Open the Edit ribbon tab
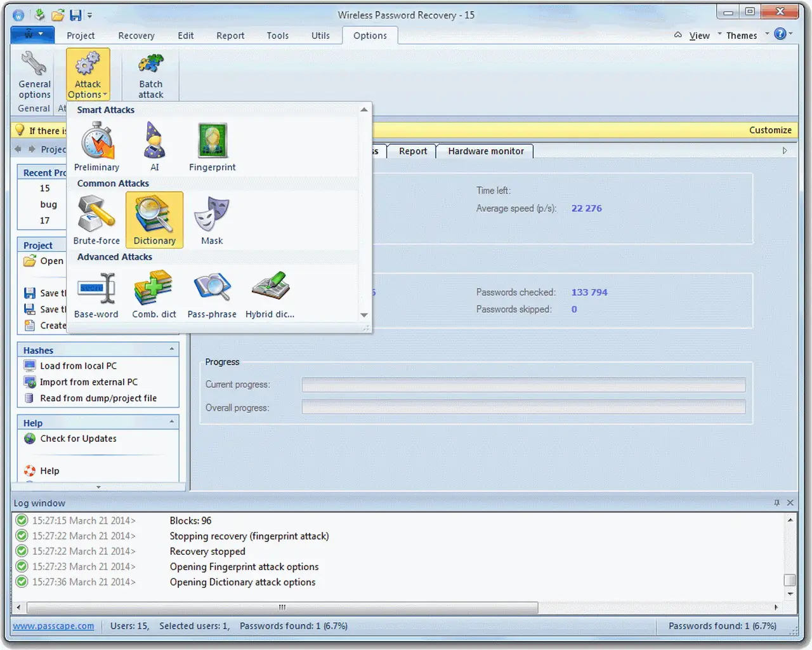Viewport: 812px width, 650px height. tap(186, 36)
